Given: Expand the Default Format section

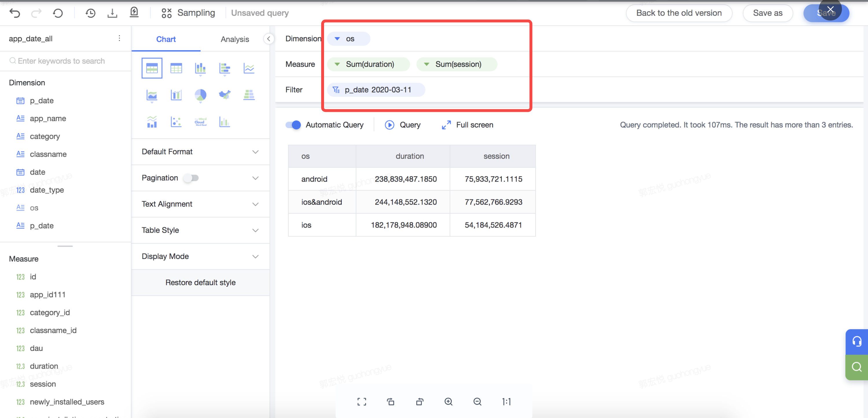Looking at the screenshot, I should tap(201, 152).
